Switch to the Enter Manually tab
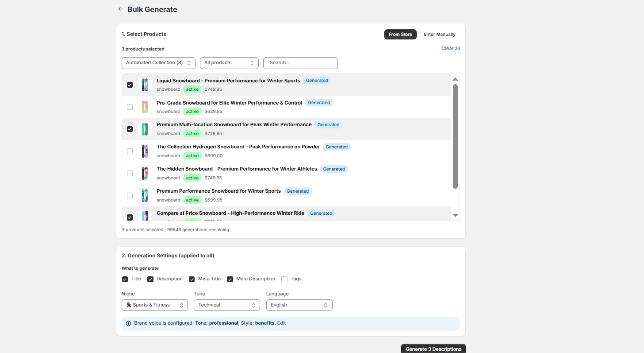 [439, 35]
